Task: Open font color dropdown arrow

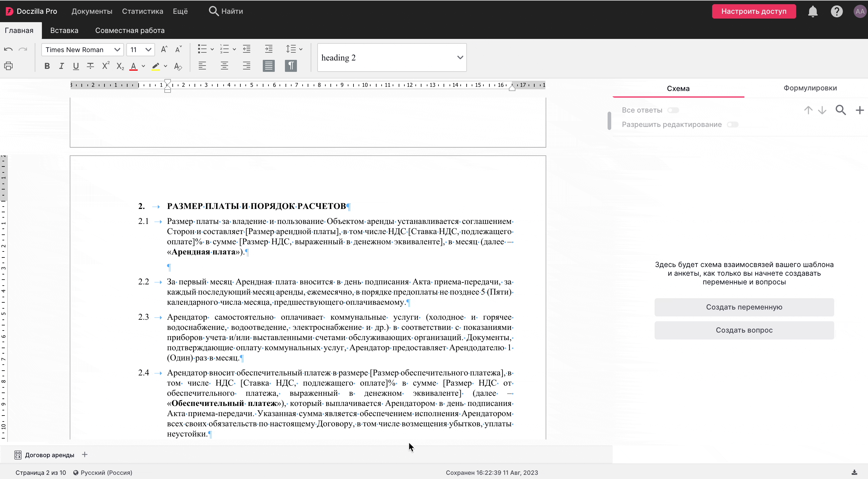Action: (x=144, y=66)
